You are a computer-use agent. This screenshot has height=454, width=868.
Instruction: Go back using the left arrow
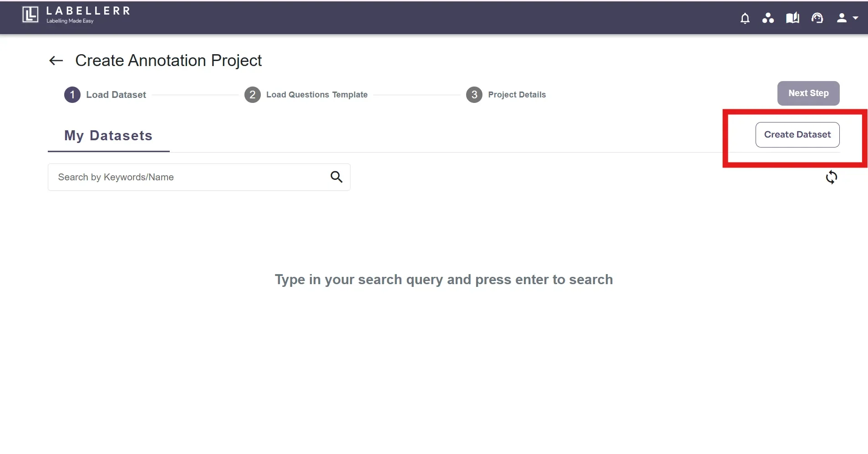[56, 61]
